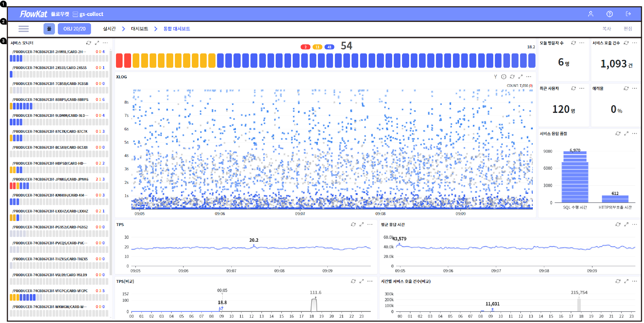Open the user profile icon

click(590, 14)
